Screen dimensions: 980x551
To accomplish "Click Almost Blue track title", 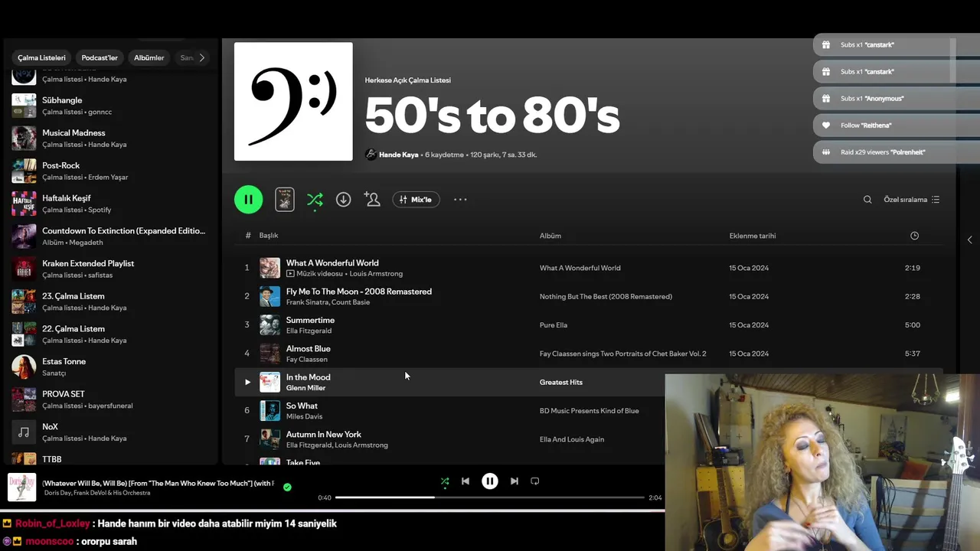I will pyautogui.click(x=309, y=348).
